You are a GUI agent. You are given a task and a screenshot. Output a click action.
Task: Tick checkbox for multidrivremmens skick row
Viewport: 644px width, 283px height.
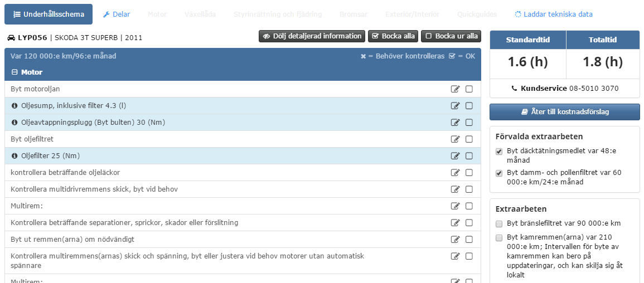coord(469,189)
